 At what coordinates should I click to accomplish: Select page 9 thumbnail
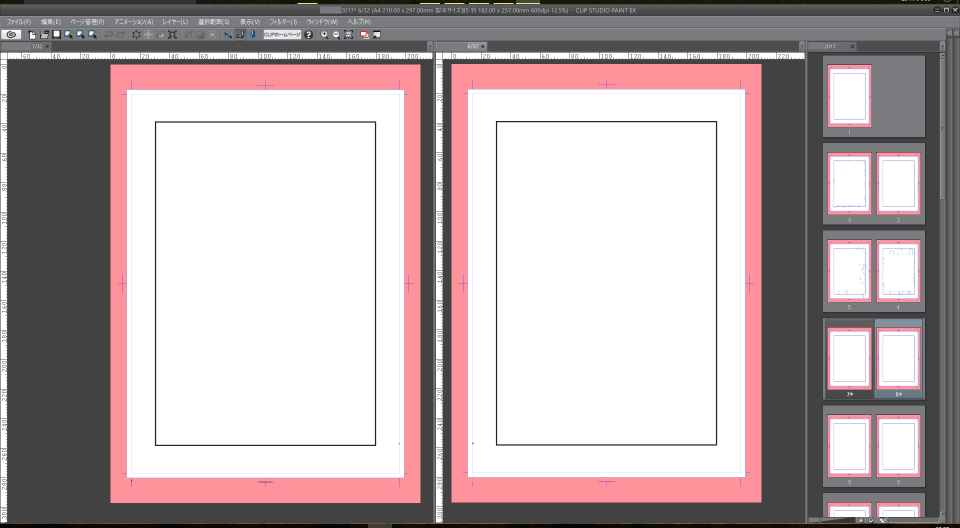(849, 446)
